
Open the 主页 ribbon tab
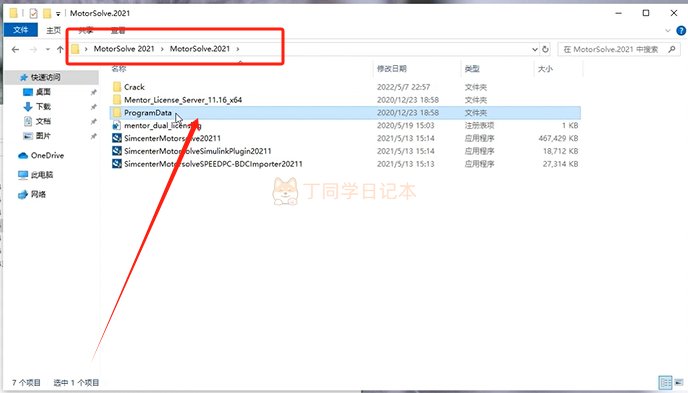coord(54,30)
